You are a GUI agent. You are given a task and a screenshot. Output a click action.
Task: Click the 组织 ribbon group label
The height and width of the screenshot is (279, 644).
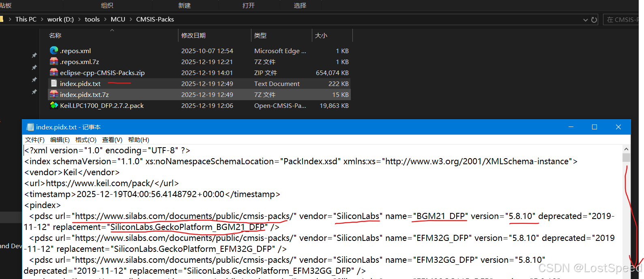[x=107, y=5]
